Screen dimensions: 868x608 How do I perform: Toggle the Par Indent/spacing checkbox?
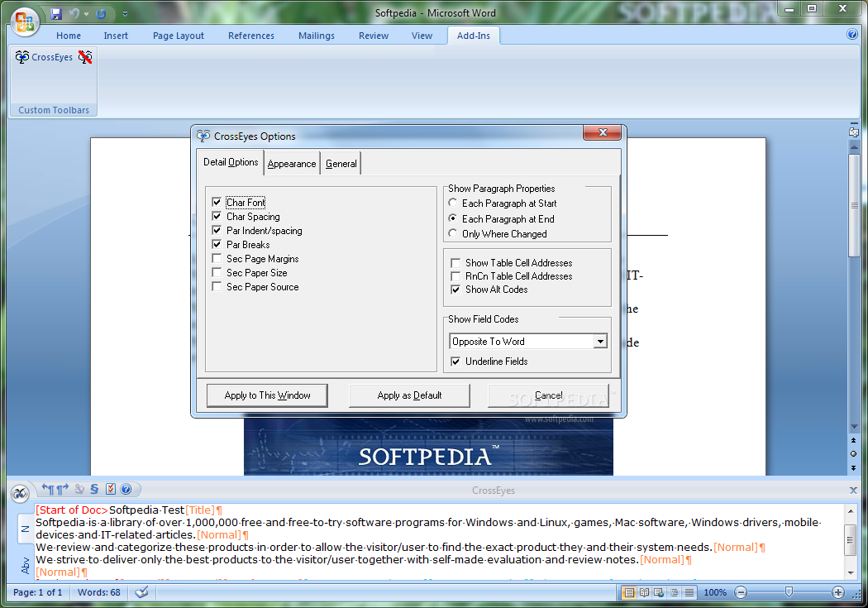click(217, 230)
